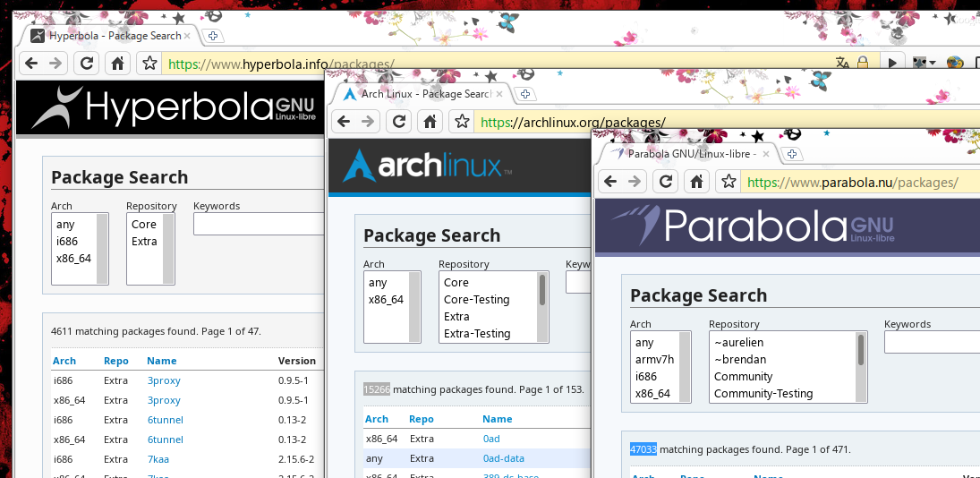Select 'Core' in Hyperbola Repository list

(x=144, y=225)
